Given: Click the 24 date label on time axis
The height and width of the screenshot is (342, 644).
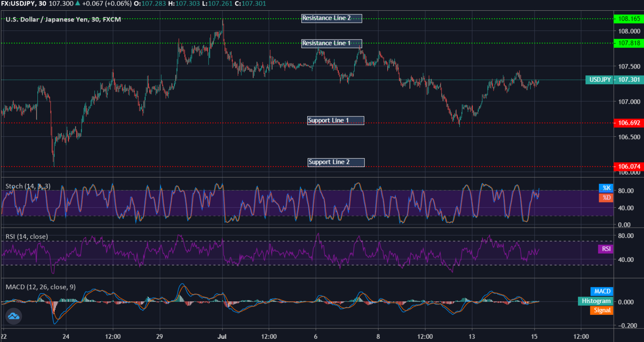Looking at the screenshot, I should [x=66, y=336].
